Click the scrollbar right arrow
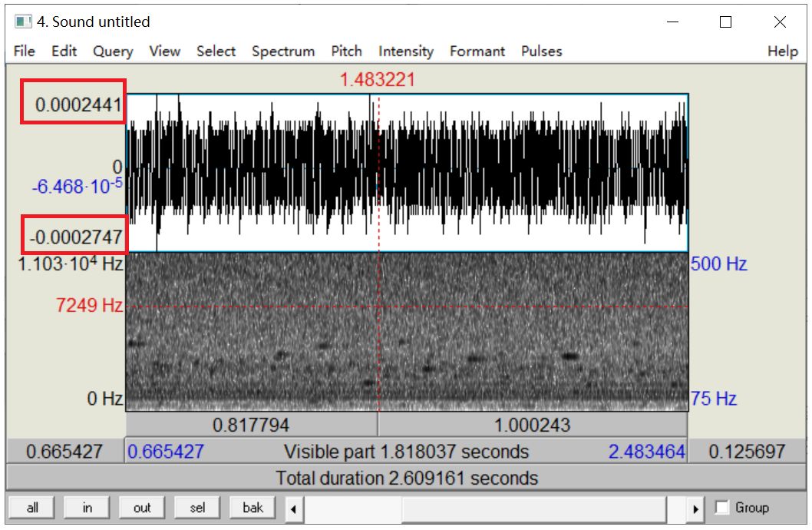Screen dimensions: 812x530 [x=695, y=508]
